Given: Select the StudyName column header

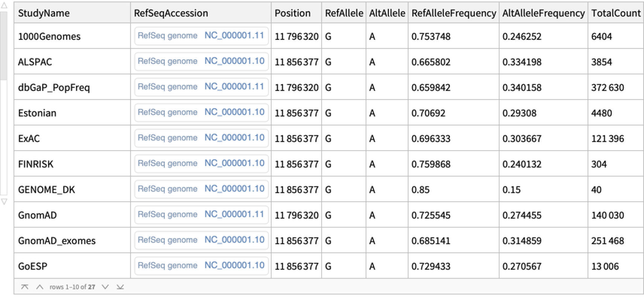Looking at the screenshot, I should coord(44,13).
